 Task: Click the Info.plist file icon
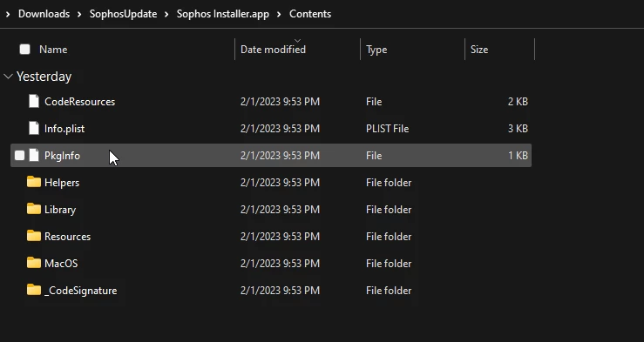coord(34,128)
